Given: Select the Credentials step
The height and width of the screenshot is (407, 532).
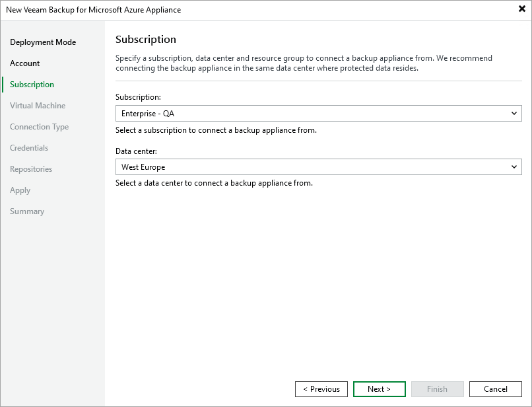Looking at the screenshot, I should click(29, 148).
